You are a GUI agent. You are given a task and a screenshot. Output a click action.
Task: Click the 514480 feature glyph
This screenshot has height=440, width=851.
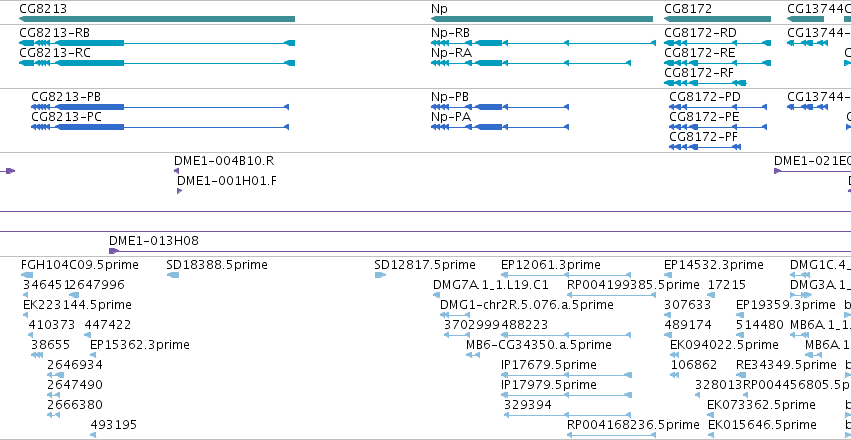[x=740, y=335]
